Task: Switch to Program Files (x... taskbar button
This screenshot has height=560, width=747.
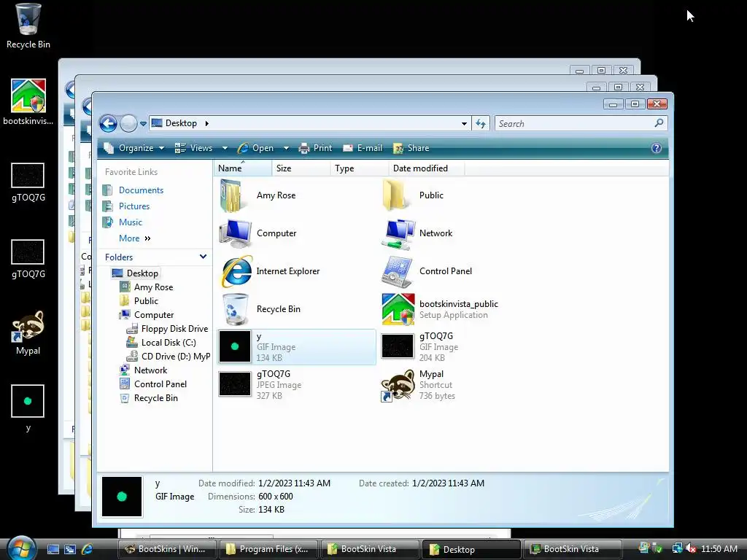Action: click(x=268, y=549)
